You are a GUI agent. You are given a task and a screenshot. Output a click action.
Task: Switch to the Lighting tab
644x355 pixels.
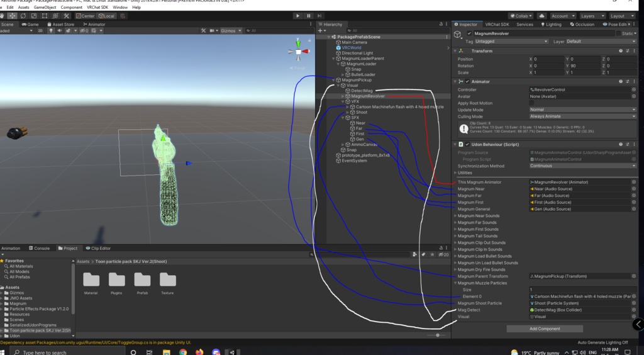tap(550, 25)
